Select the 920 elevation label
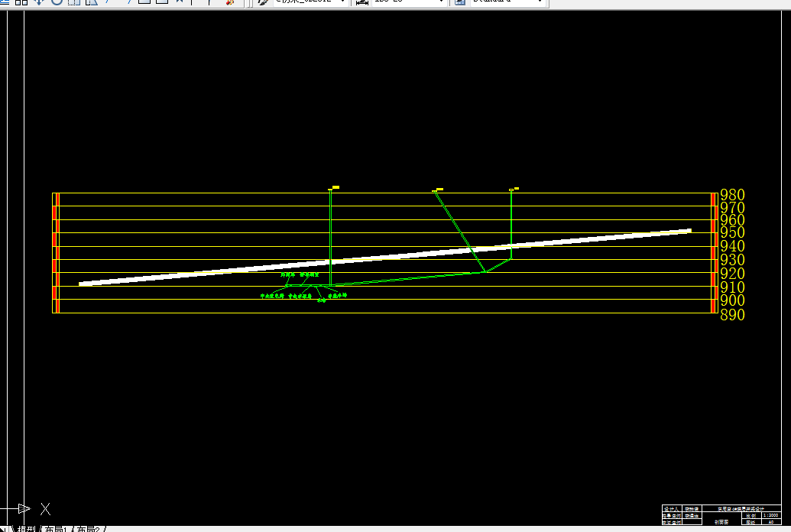Image resolution: width=791 pixels, height=532 pixels. (732, 273)
